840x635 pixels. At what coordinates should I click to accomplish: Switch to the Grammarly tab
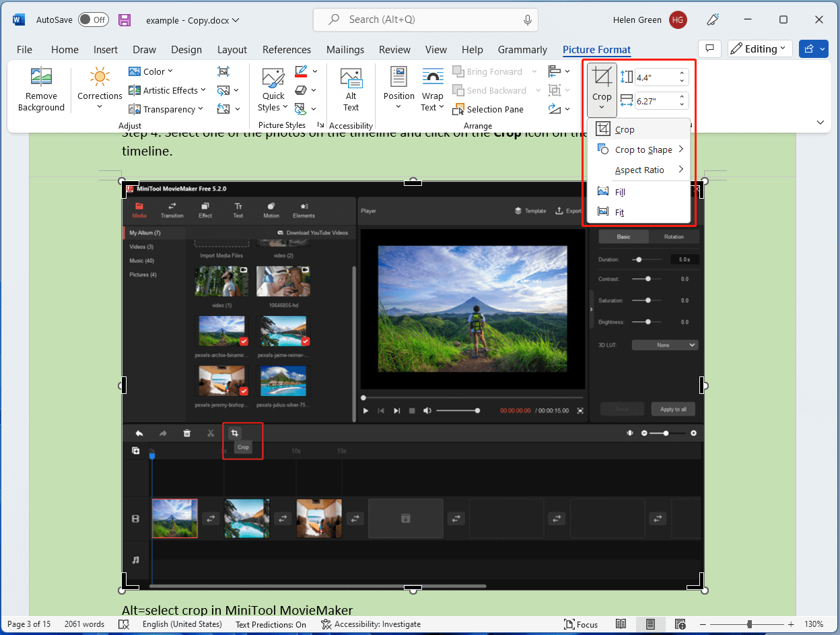(x=522, y=49)
